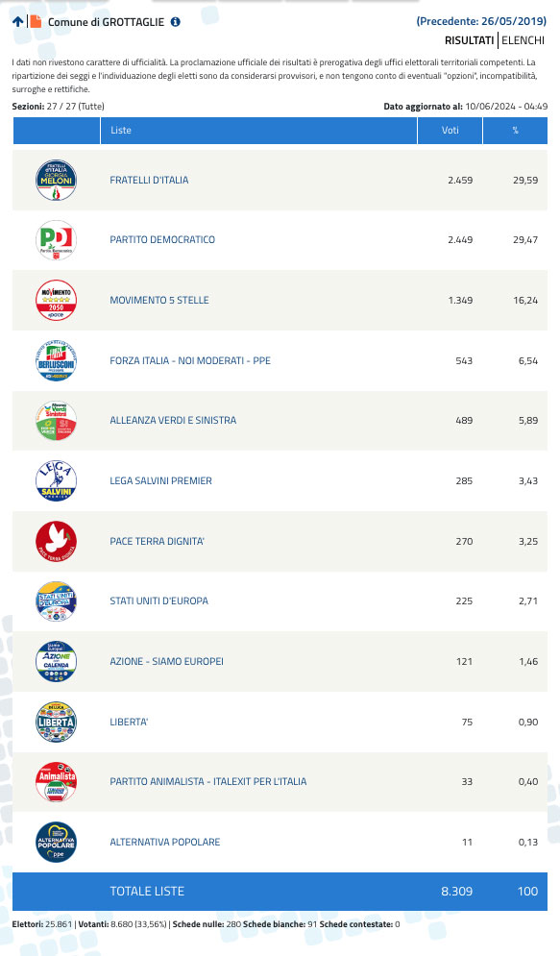Click the Forza Italia Berlusconi logo
The height and width of the screenshot is (956, 560).
tap(56, 360)
